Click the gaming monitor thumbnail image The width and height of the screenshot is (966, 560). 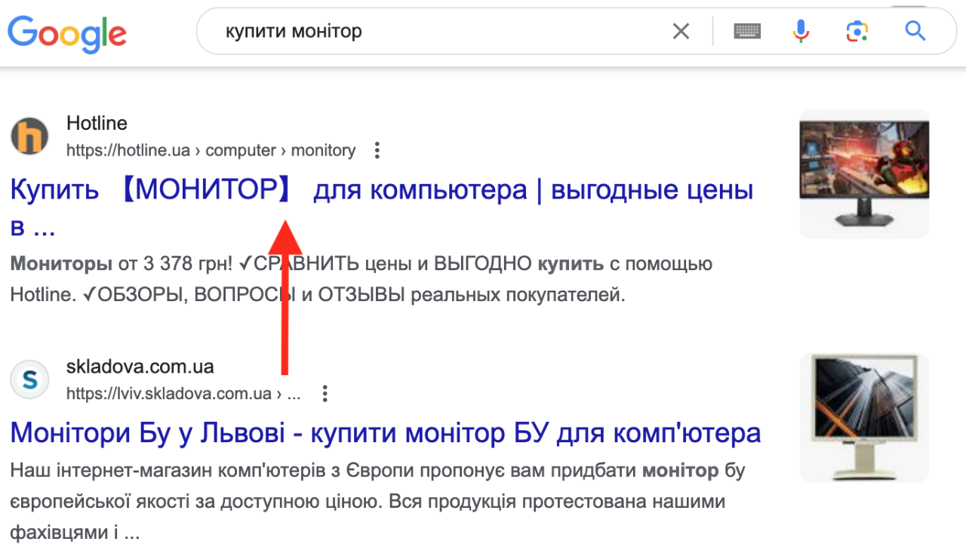pos(863,174)
